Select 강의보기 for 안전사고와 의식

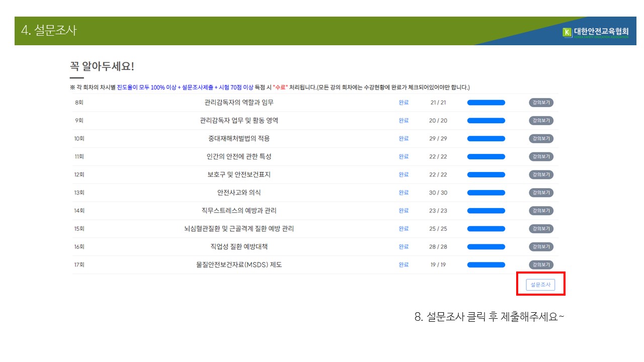pyautogui.click(x=541, y=193)
